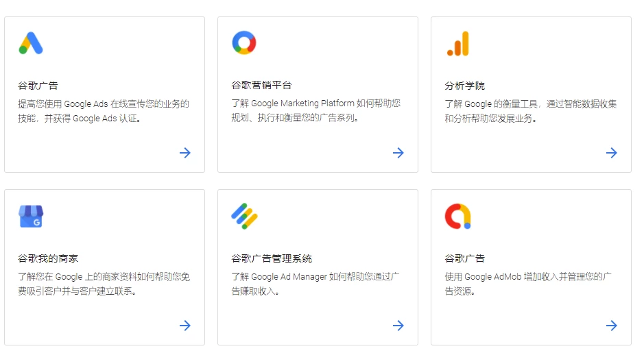
Task: Click the Google Ads certification description text
Action: click(x=104, y=111)
